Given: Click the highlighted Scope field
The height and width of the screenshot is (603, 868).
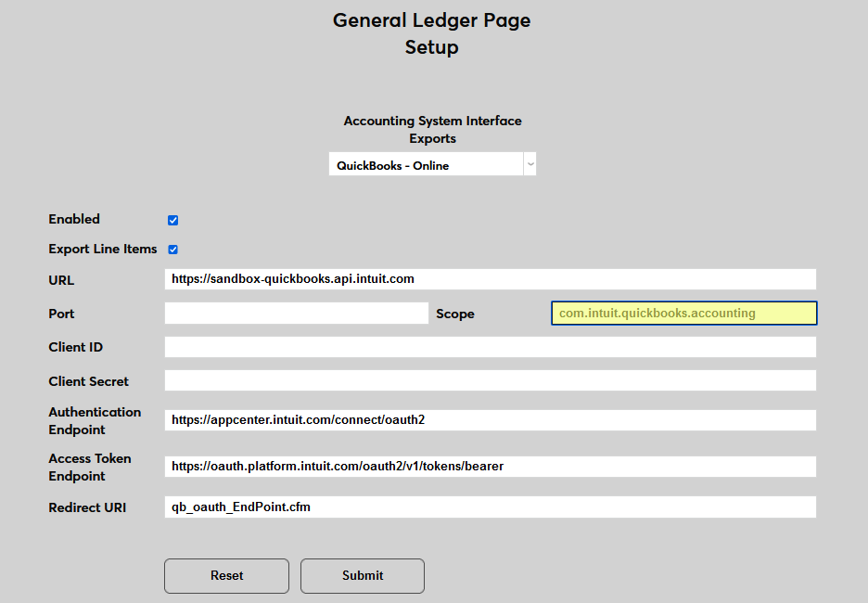Looking at the screenshot, I should pyautogui.click(x=683, y=313).
